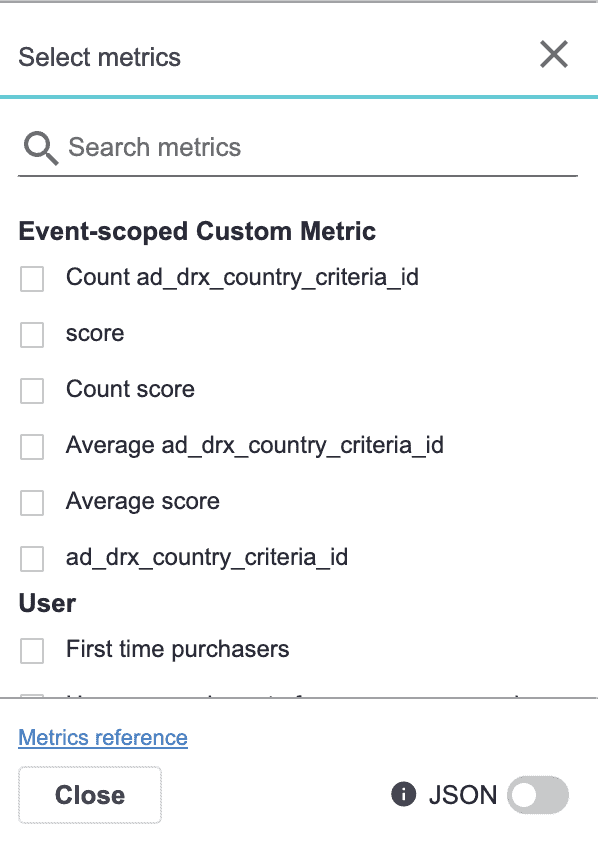Check the Count score metric
The image size is (598, 852).
tap(31, 390)
